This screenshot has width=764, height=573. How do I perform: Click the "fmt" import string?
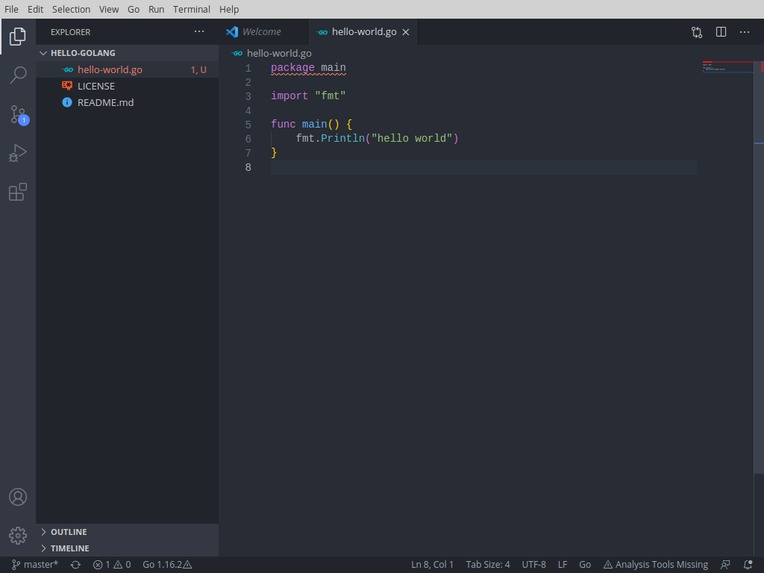(x=330, y=96)
